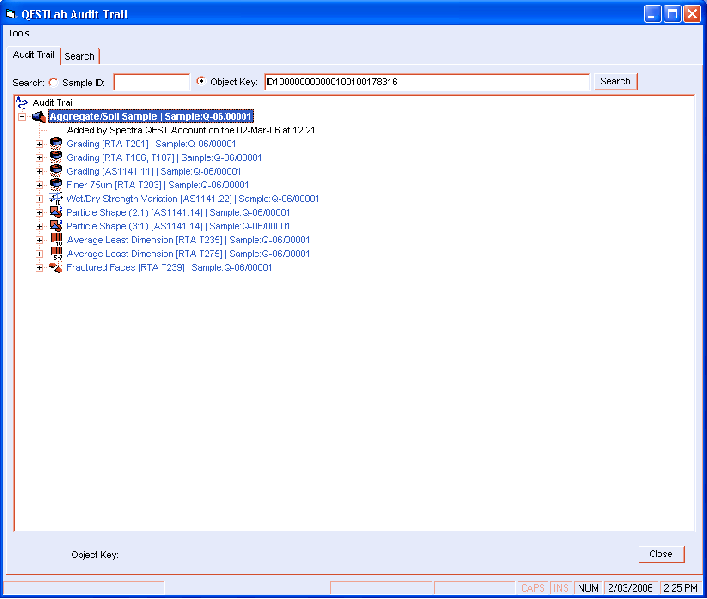The height and width of the screenshot is (599, 707).
Task: Select Wet/Dry Strength Variation row text
Action: coord(193,199)
